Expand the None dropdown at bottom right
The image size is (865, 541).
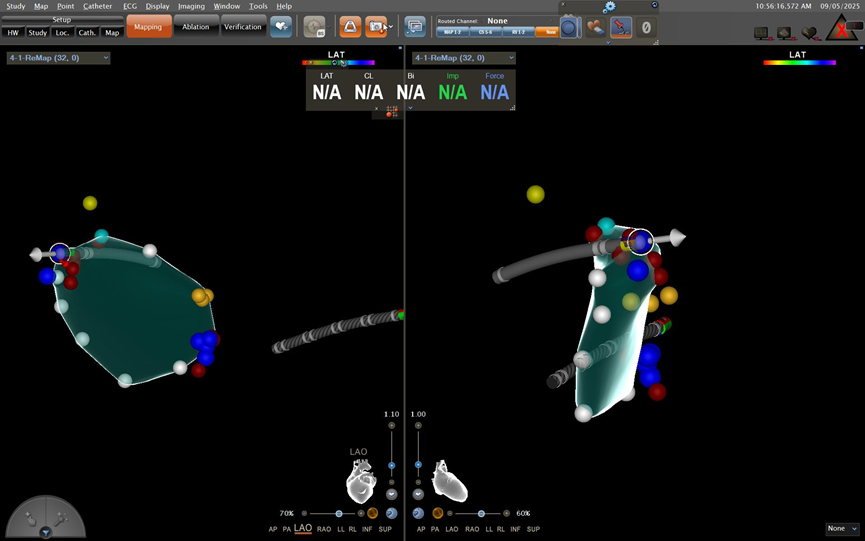click(841, 528)
